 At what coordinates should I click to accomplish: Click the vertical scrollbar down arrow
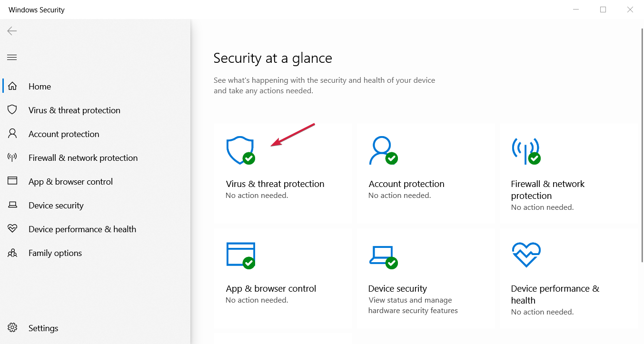[x=640, y=340]
